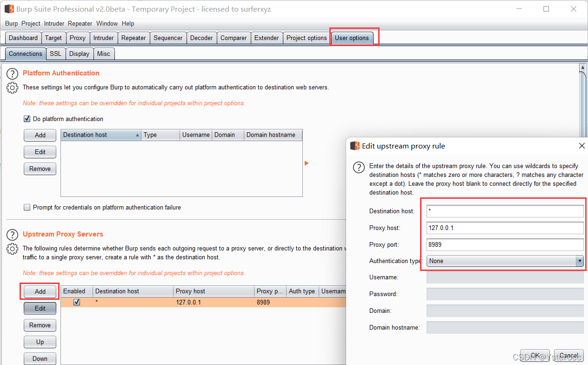The image size is (588, 365).
Task: Click the Proxy host input field
Action: [x=505, y=228]
